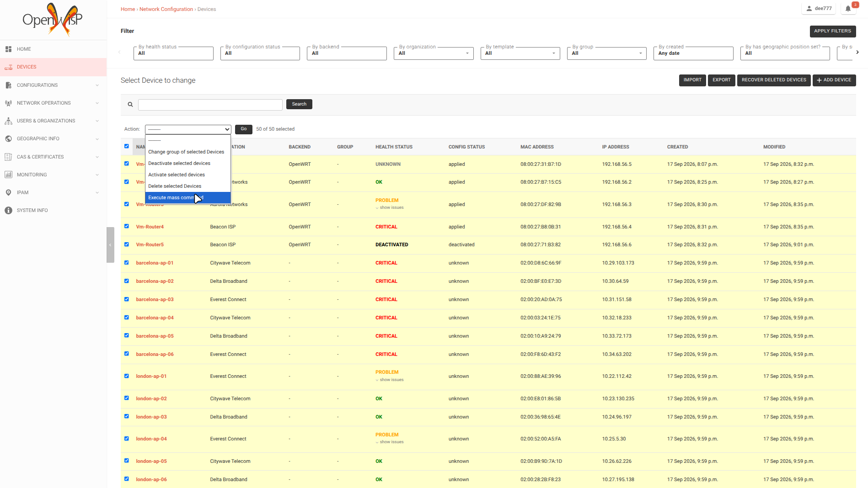Expand the Configurations sidebar chevron
This screenshot has height=488, width=868.
[x=97, y=85]
